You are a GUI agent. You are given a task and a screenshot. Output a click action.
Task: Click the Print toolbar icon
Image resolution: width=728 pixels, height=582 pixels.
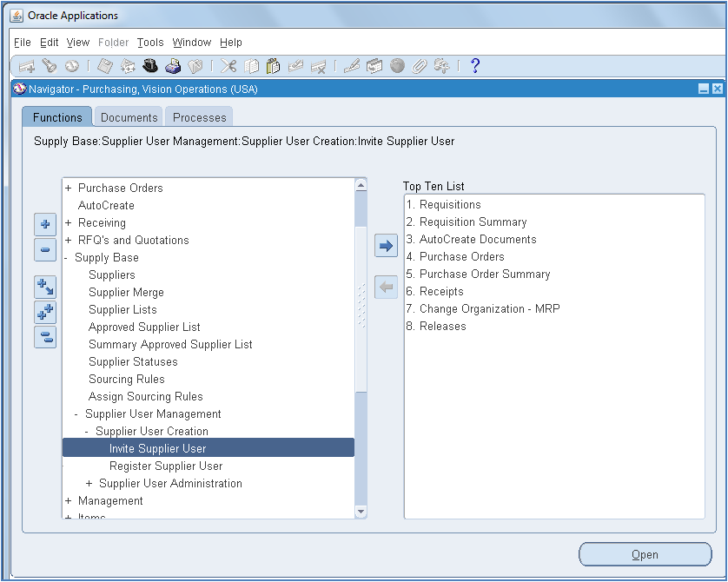(173, 66)
